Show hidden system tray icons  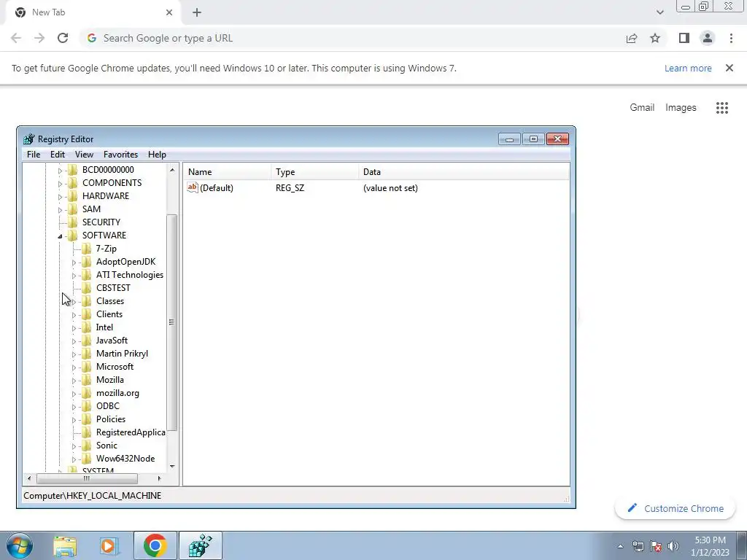coord(620,546)
